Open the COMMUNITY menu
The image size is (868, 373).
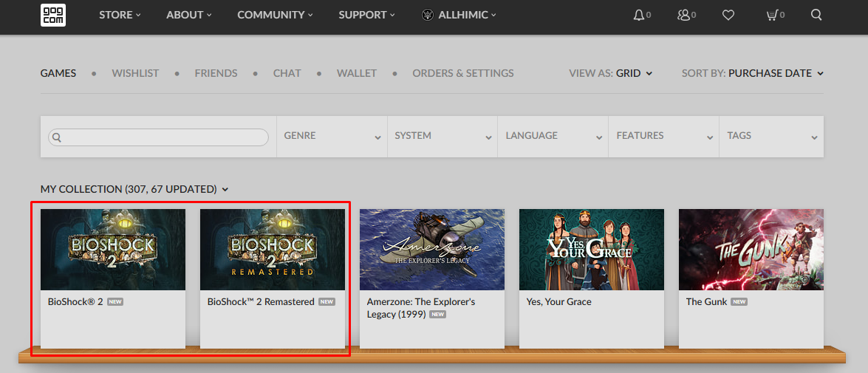275,15
